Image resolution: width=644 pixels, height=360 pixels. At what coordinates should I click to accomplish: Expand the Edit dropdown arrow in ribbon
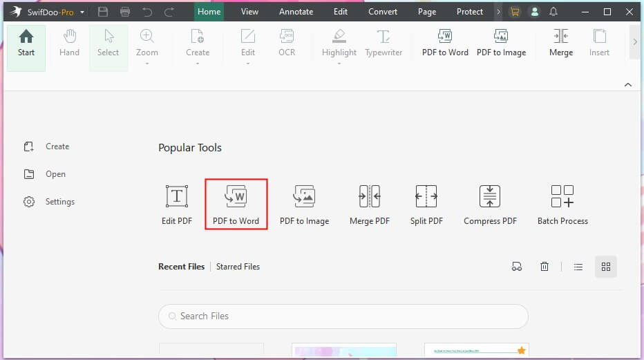click(247, 64)
